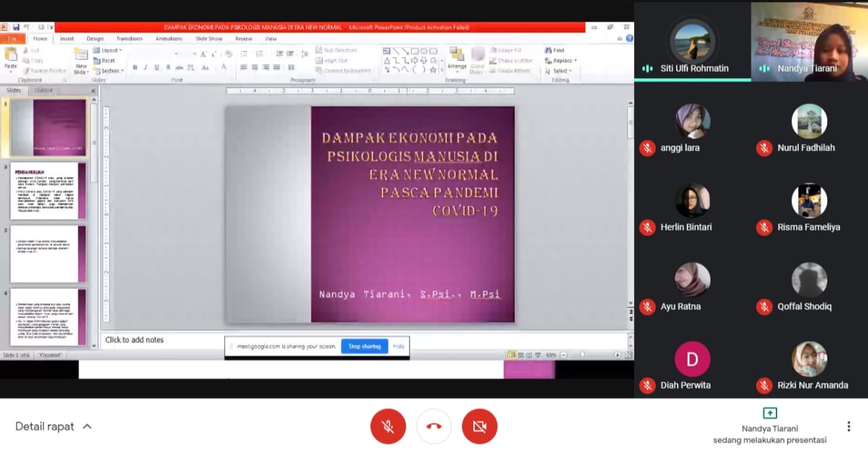Open the Insert ribbon tab
This screenshot has height=454, width=868.
click(67, 39)
